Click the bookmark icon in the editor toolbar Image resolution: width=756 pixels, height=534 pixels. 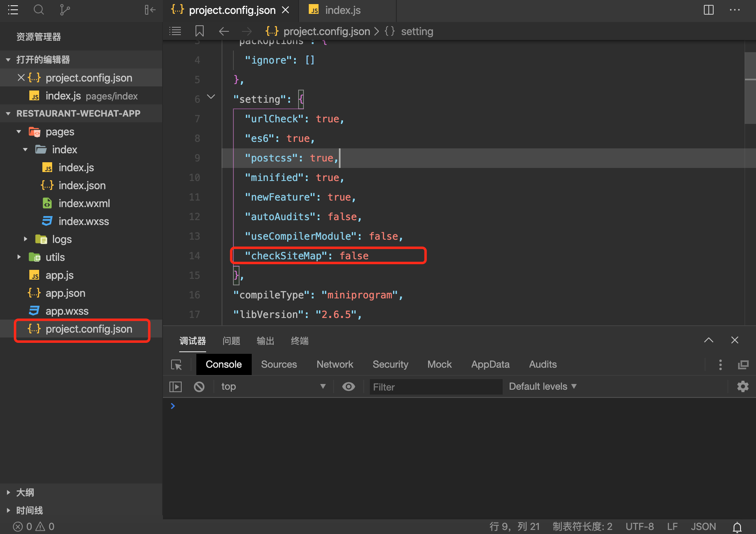coord(200,31)
